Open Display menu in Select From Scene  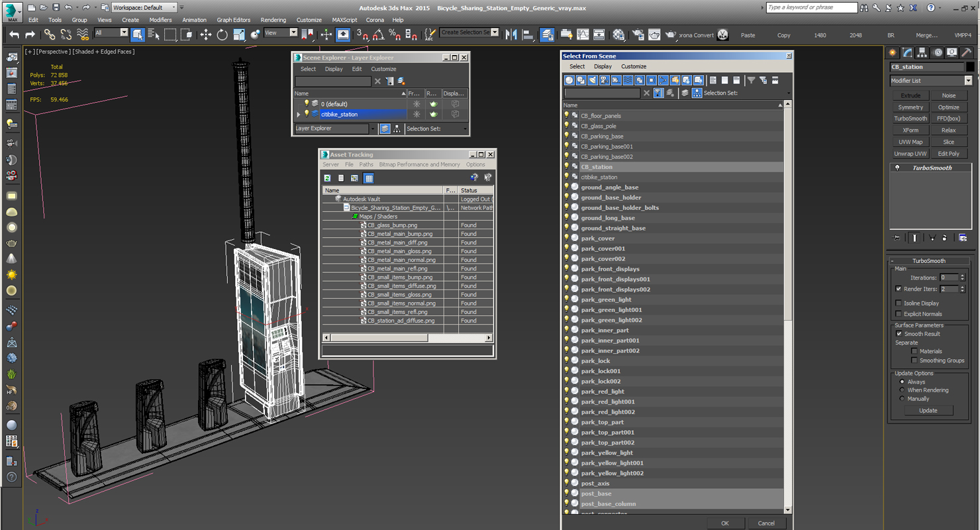(x=603, y=66)
